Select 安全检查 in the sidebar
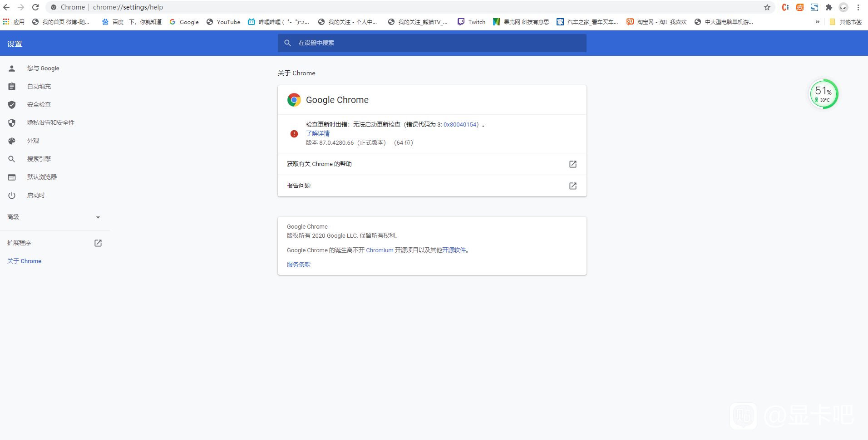Screen dimensions: 868x440 39,104
